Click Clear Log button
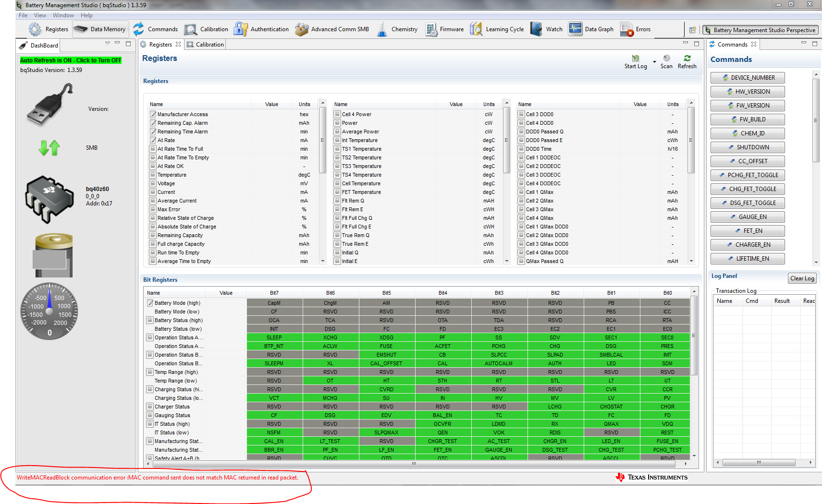This screenshot has height=504, width=822. click(802, 278)
